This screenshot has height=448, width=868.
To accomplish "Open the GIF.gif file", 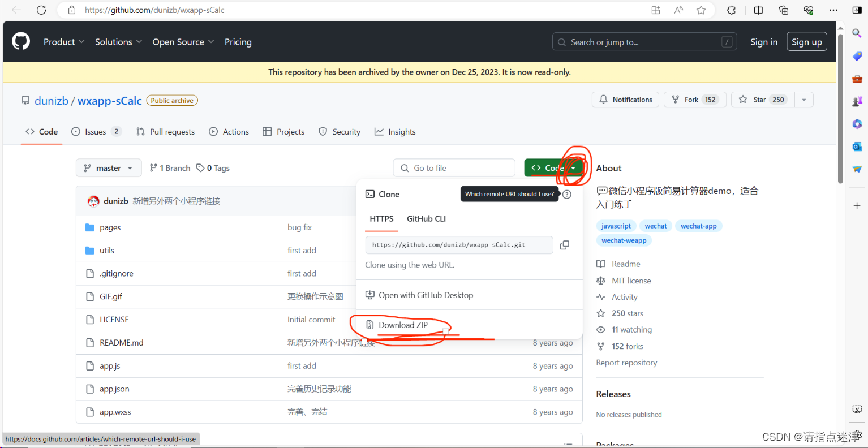I will [111, 296].
